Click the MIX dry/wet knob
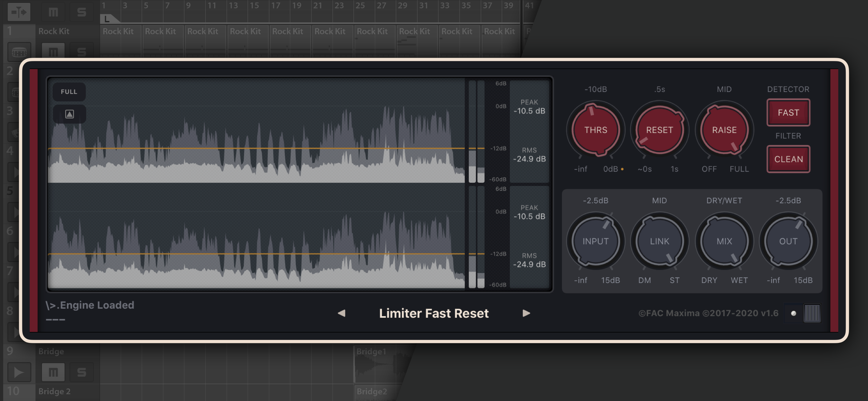This screenshot has height=401, width=868. (724, 241)
